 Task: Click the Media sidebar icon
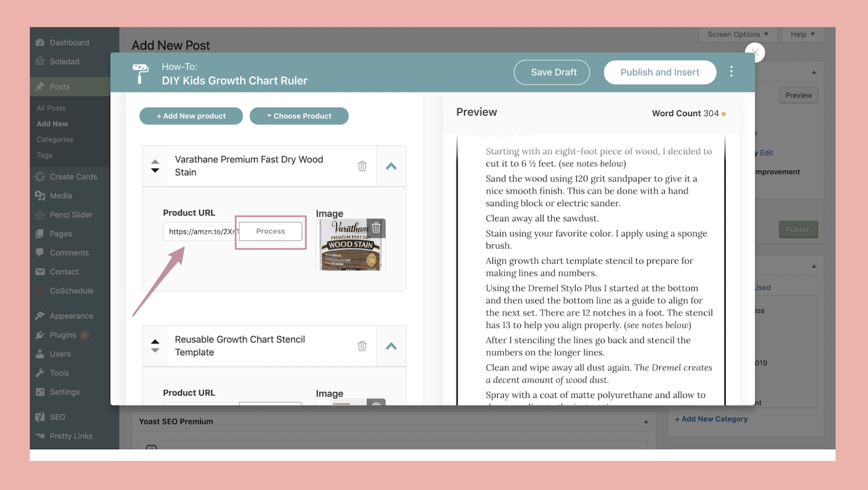coord(41,196)
